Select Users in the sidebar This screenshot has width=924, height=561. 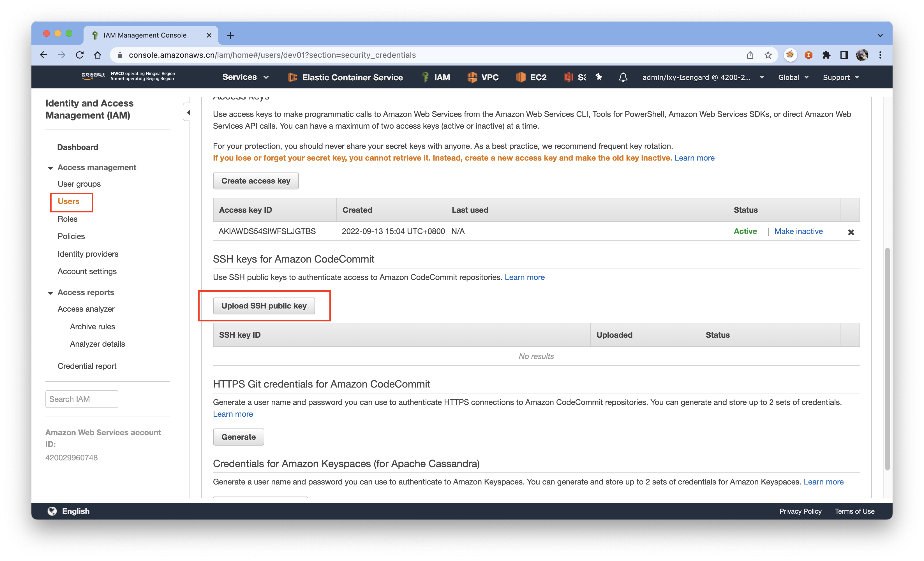(69, 201)
